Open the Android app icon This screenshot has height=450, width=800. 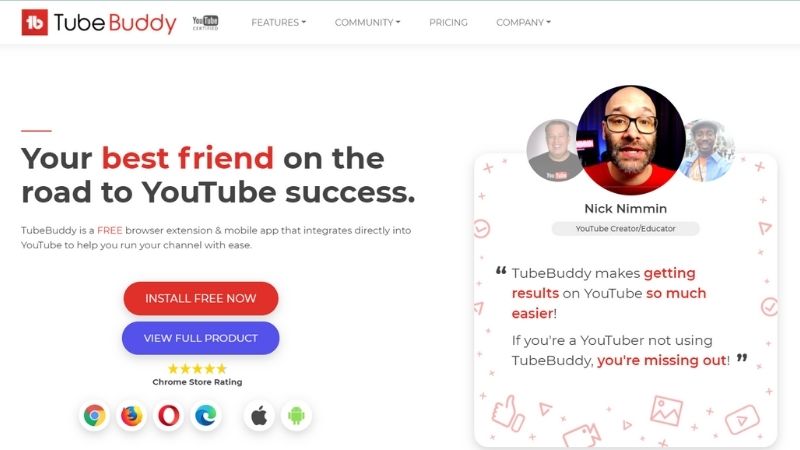click(296, 415)
